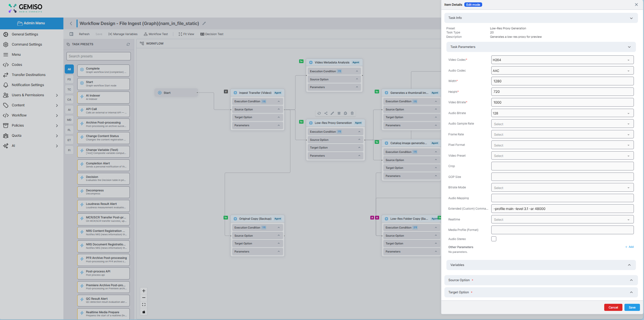Expand the Target Option section in Item Details

541,292
